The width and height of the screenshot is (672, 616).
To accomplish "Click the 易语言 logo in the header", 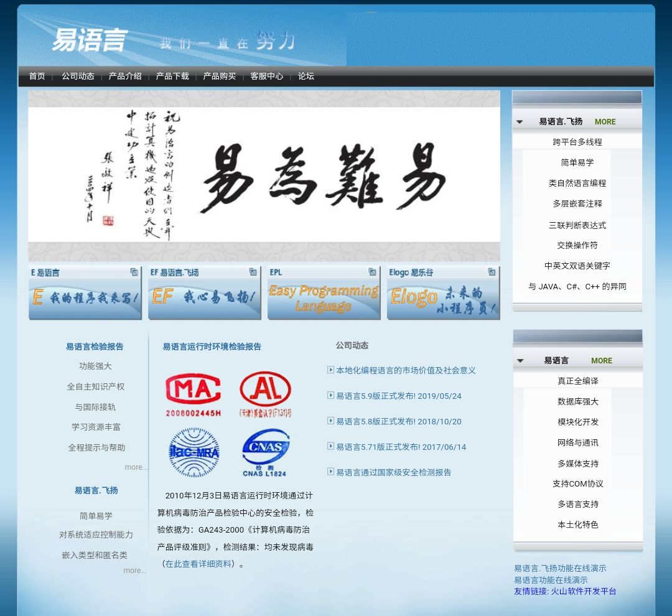I will click(90, 41).
